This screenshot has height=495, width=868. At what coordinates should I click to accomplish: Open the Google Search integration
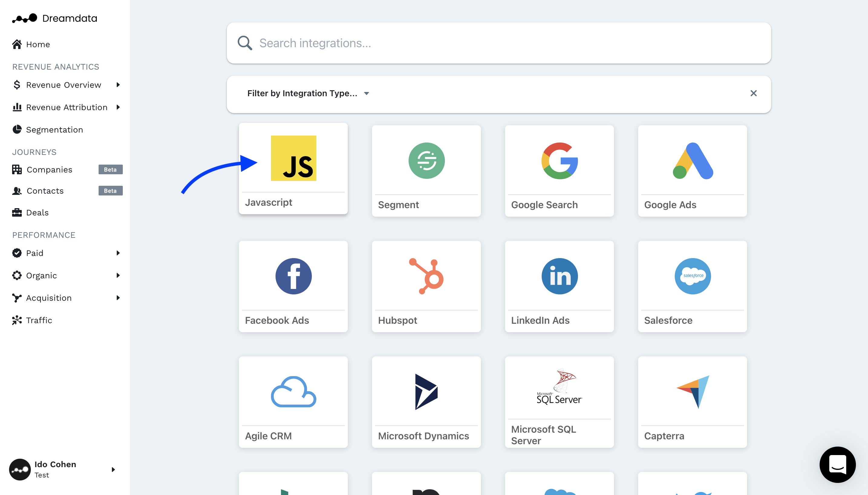coord(559,171)
